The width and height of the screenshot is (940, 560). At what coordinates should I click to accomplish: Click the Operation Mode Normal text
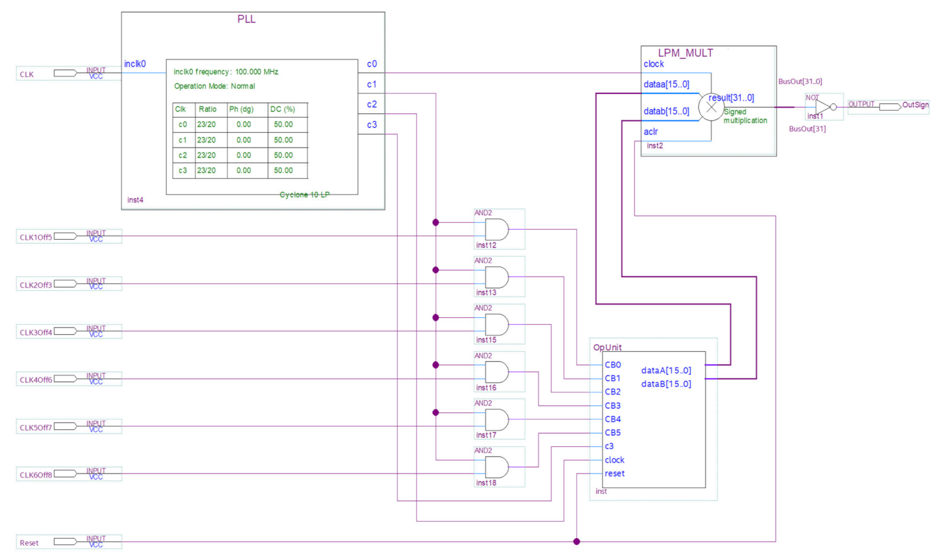pos(213,86)
